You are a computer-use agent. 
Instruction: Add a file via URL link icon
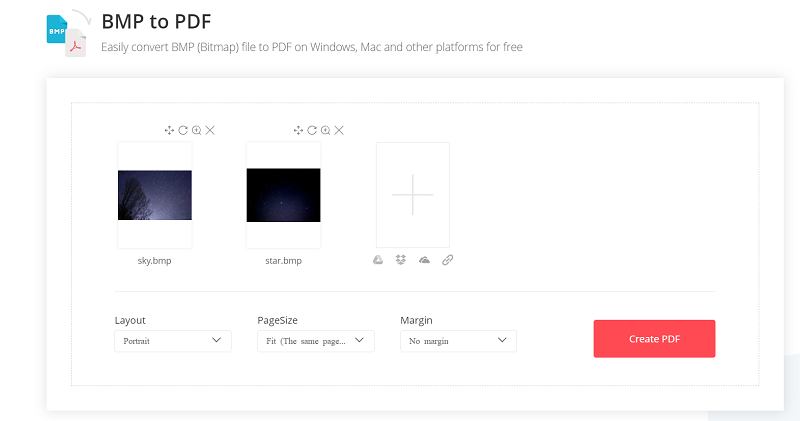(x=447, y=260)
